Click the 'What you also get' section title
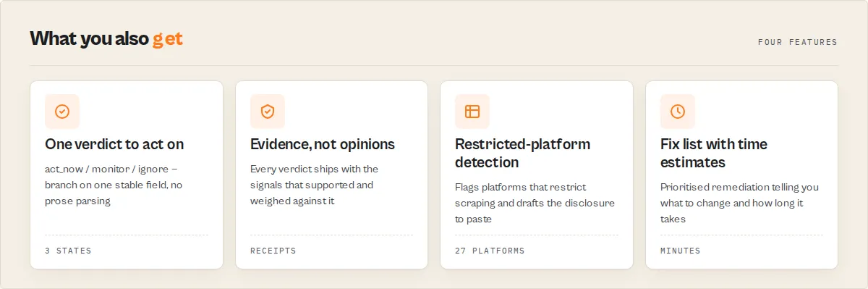The image size is (868, 289). point(106,38)
